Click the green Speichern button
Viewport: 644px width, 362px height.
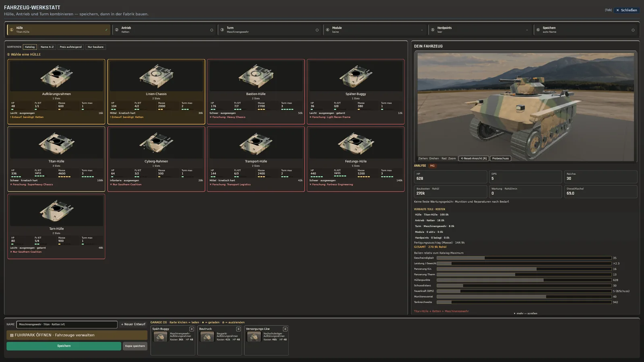[x=64, y=346]
